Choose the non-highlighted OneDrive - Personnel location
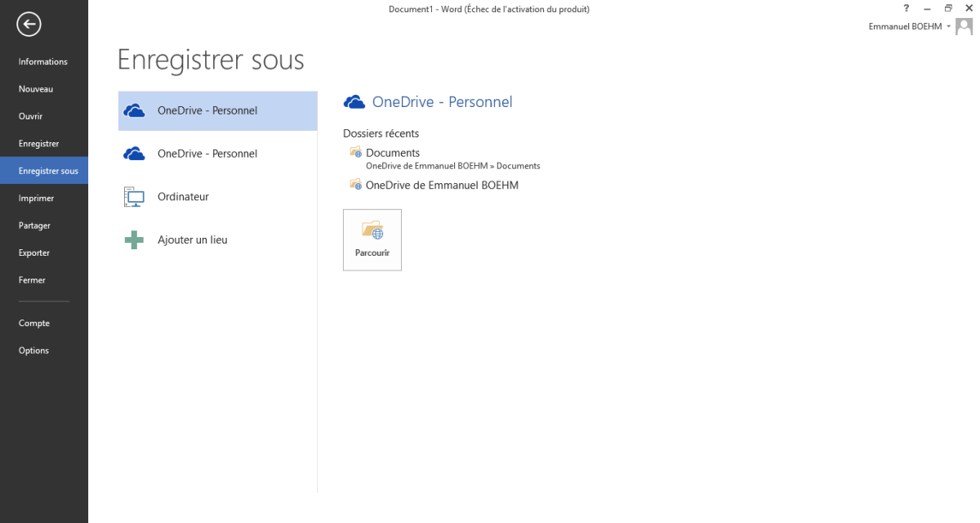The image size is (980, 523). pos(217,154)
